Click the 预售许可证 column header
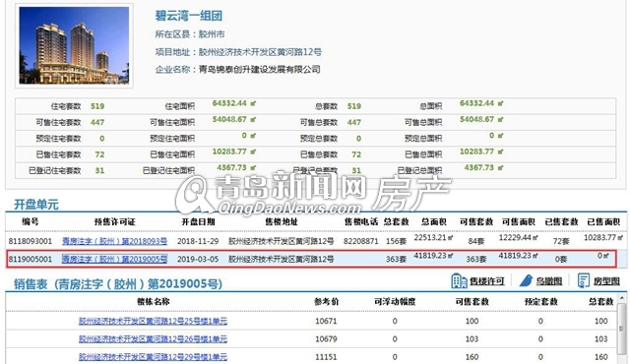Image resolution: width=630 pixels, height=364 pixels. (114, 222)
